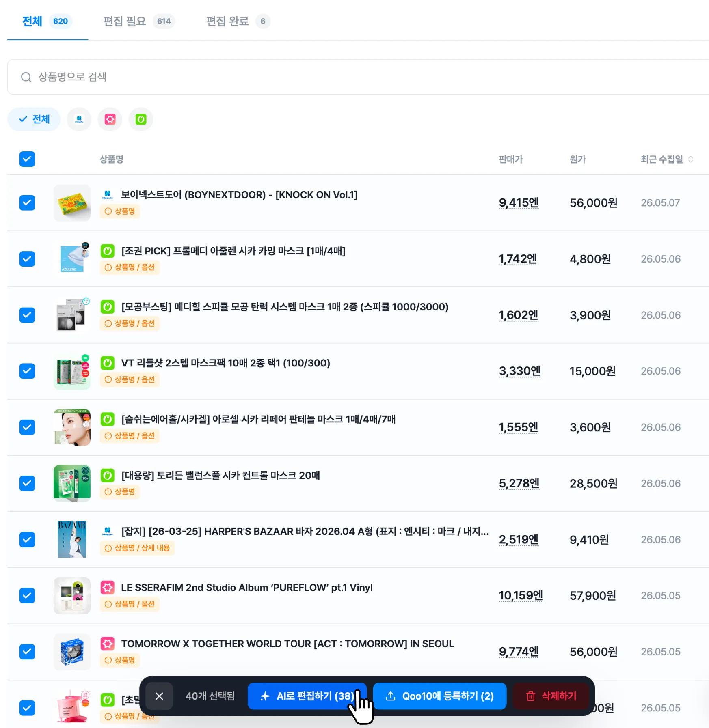This screenshot has width=709, height=728.
Task: Click the green store icon on 아로셀 시카 row
Action: 108,419
